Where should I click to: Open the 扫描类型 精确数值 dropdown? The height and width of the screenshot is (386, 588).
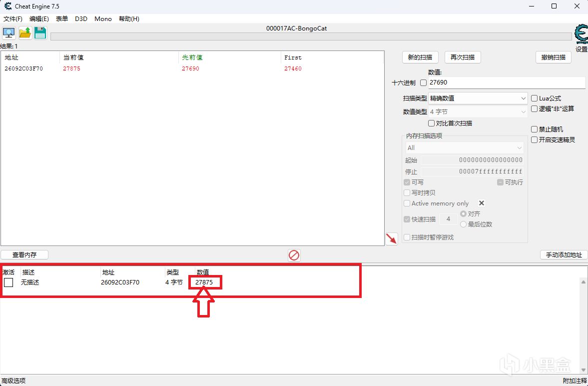478,98
